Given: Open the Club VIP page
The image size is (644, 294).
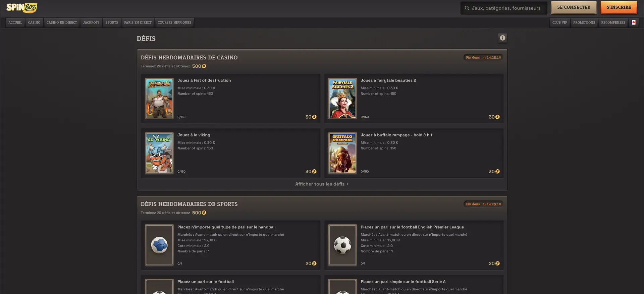Looking at the screenshot, I should point(560,23).
